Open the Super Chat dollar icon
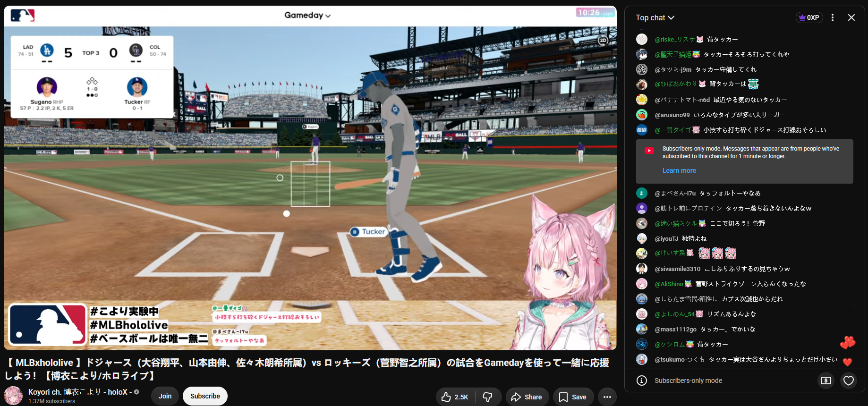 pyautogui.click(x=826, y=381)
